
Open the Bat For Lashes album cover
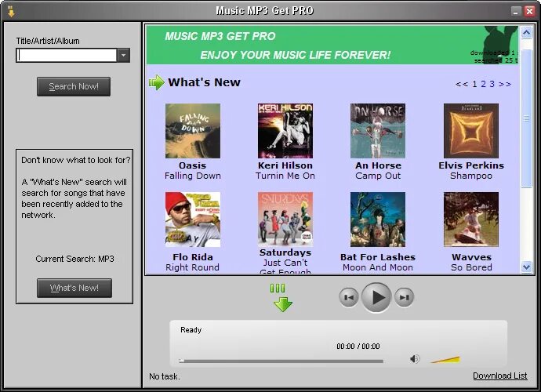pos(378,220)
